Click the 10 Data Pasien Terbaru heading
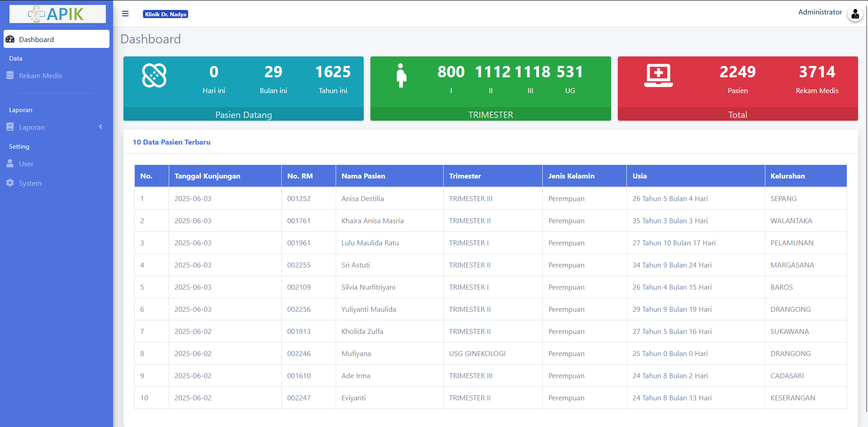 click(171, 142)
